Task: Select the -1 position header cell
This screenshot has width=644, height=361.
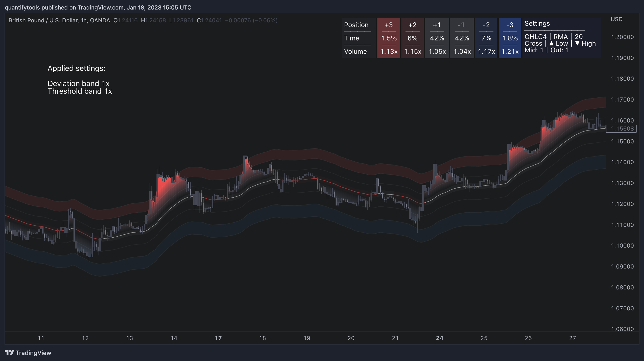Action: click(x=462, y=25)
